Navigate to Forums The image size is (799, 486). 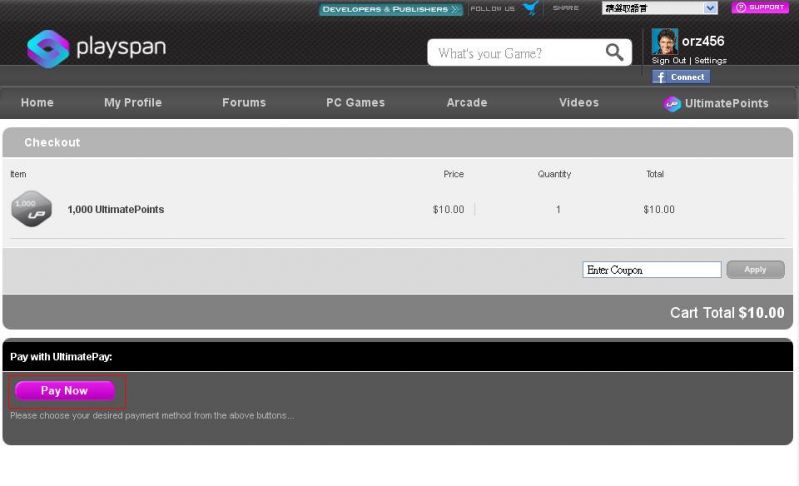(244, 103)
